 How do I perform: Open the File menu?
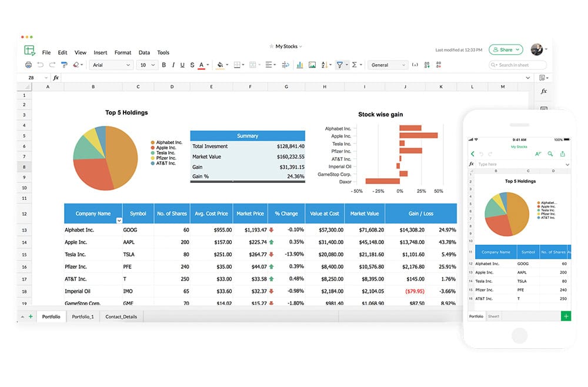tap(46, 52)
